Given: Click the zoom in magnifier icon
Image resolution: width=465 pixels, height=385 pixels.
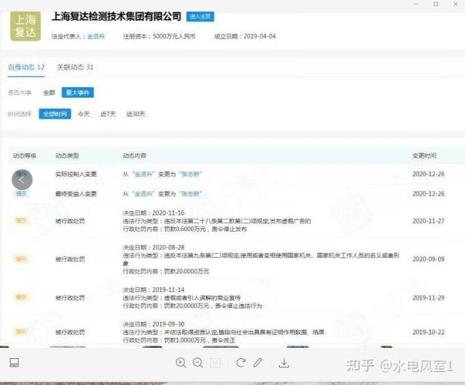Looking at the screenshot, I should [x=181, y=363].
